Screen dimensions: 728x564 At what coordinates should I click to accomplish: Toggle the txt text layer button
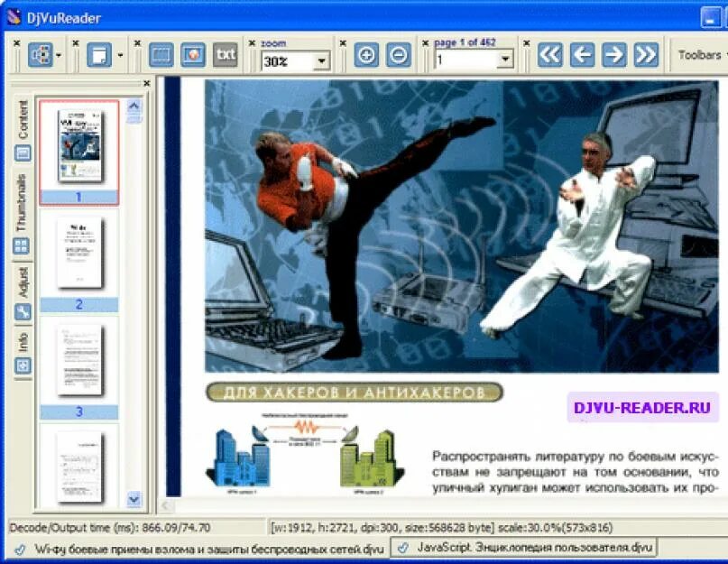tap(226, 55)
